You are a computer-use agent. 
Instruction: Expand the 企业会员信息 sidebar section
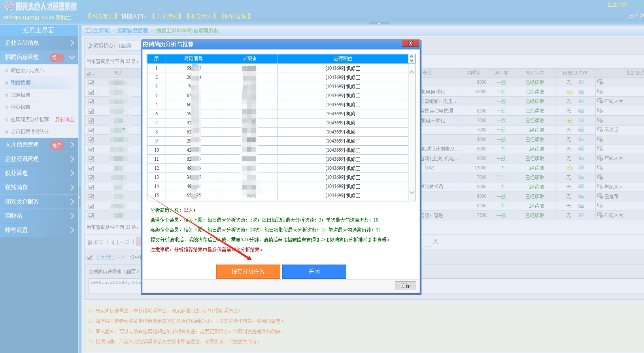tap(39, 43)
